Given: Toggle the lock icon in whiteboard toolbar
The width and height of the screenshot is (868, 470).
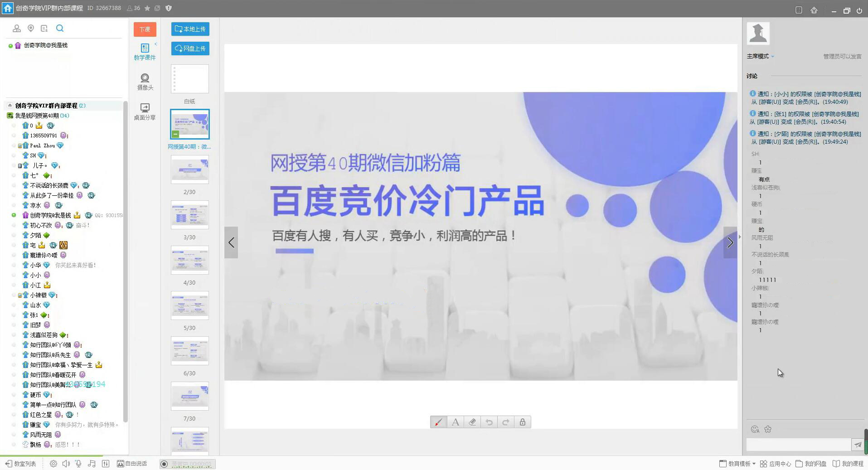Looking at the screenshot, I should click(x=523, y=422).
